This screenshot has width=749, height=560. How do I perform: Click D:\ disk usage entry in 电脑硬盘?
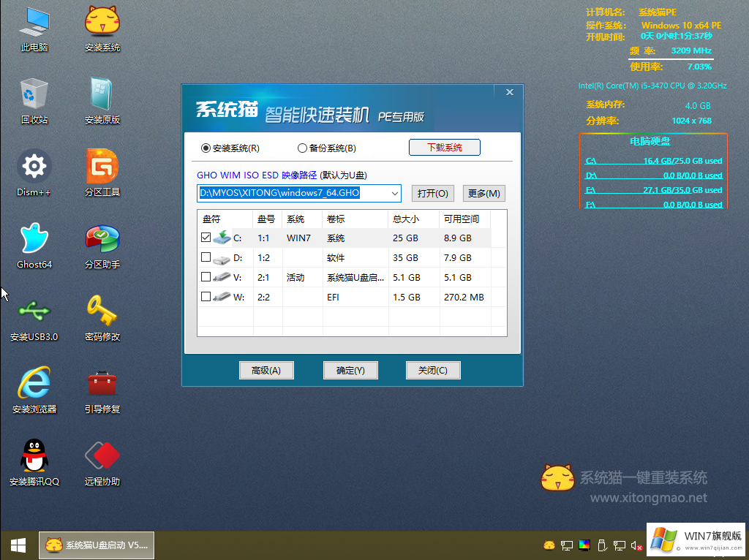pos(653,175)
